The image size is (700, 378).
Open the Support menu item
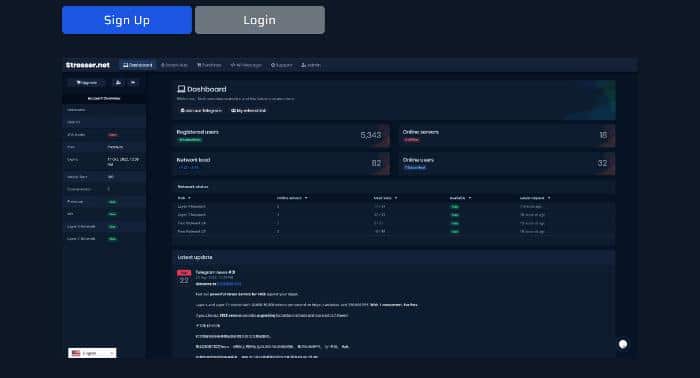pos(281,65)
